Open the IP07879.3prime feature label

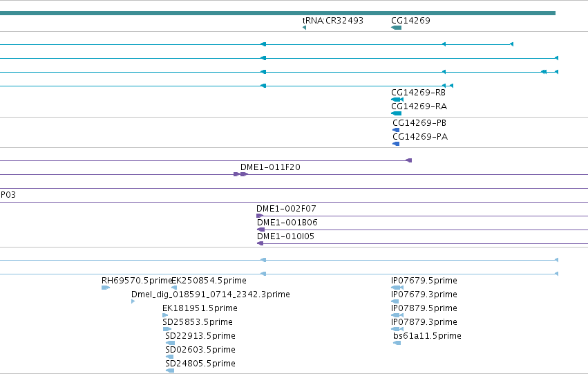pos(424,322)
